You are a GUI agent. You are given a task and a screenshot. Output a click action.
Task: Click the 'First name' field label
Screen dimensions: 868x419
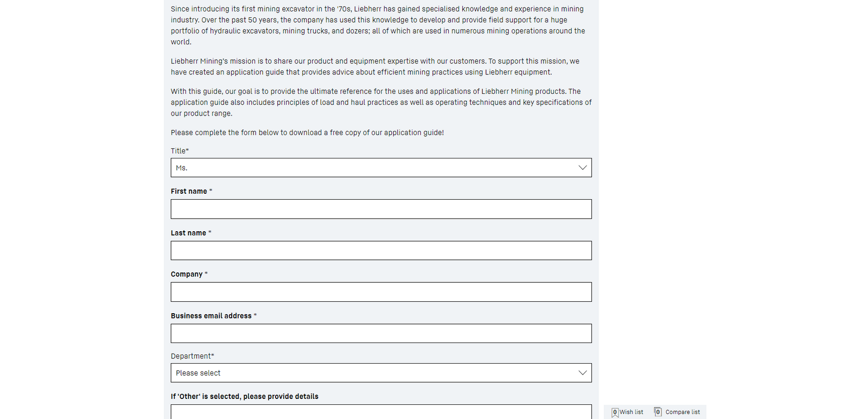pyautogui.click(x=189, y=191)
